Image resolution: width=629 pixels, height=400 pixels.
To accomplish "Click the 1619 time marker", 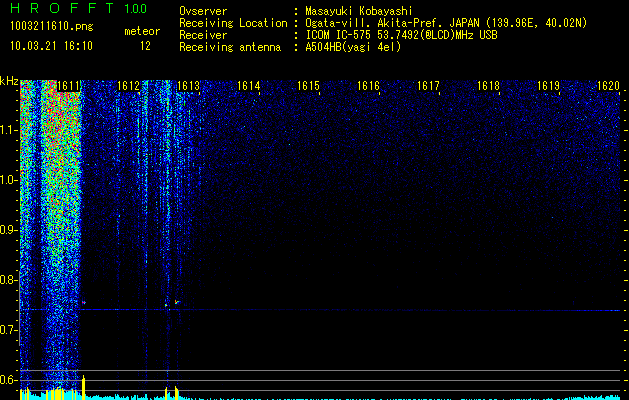I will pyautogui.click(x=548, y=86).
